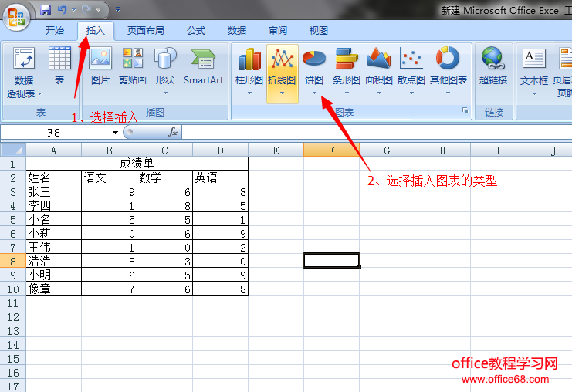Click the Select All corner button
Screen dimensions: 572x392
(x=13, y=150)
